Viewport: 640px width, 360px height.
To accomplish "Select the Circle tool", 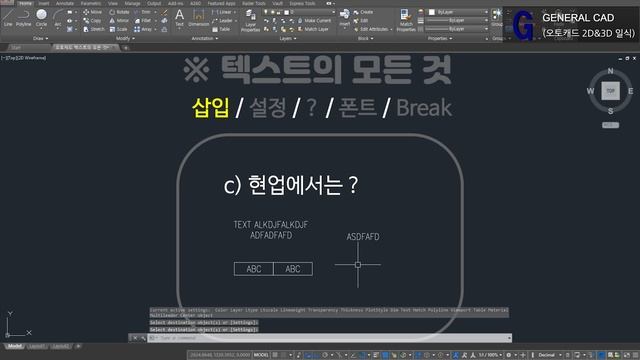I will coord(41,18).
